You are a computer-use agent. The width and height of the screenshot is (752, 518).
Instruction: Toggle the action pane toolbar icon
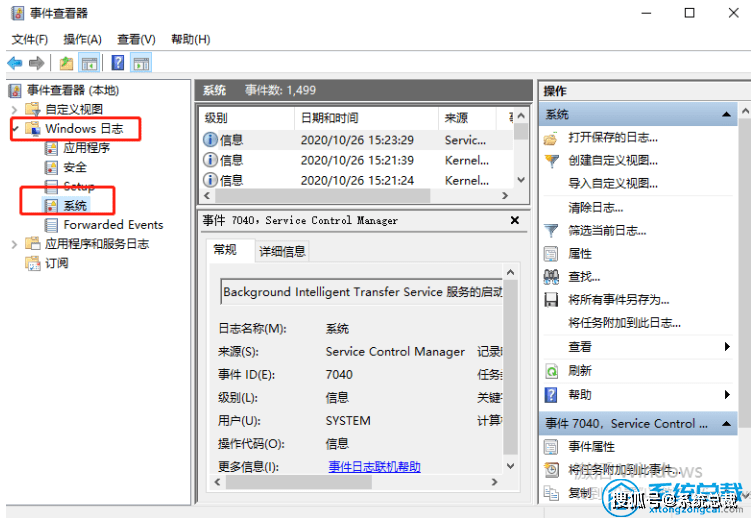(x=141, y=63)
